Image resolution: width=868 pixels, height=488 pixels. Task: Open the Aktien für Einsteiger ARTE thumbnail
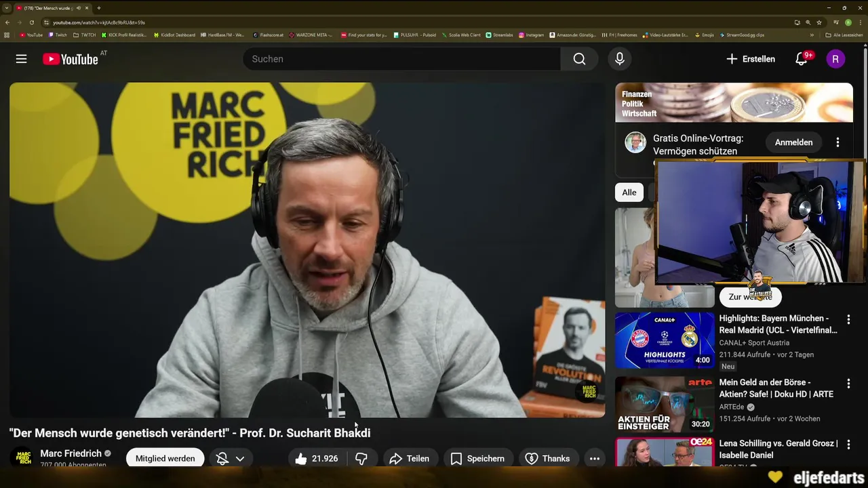(x=665, y=405)
